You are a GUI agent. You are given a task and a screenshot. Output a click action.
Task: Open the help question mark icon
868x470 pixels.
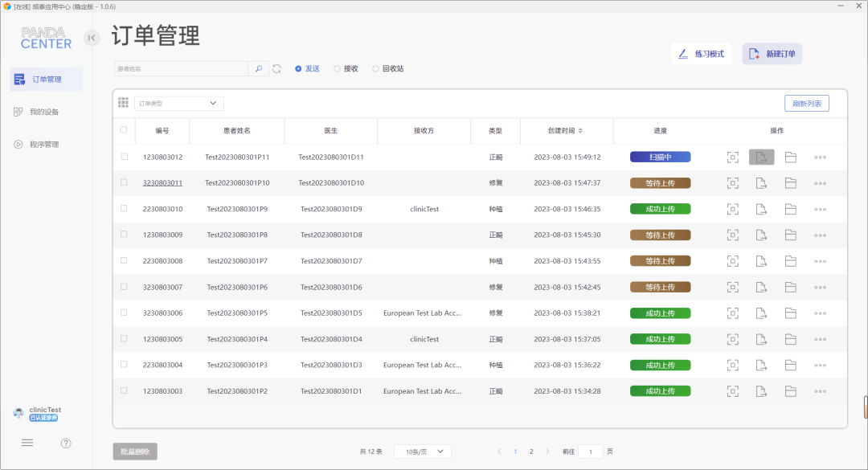click(x=66, y=443)
